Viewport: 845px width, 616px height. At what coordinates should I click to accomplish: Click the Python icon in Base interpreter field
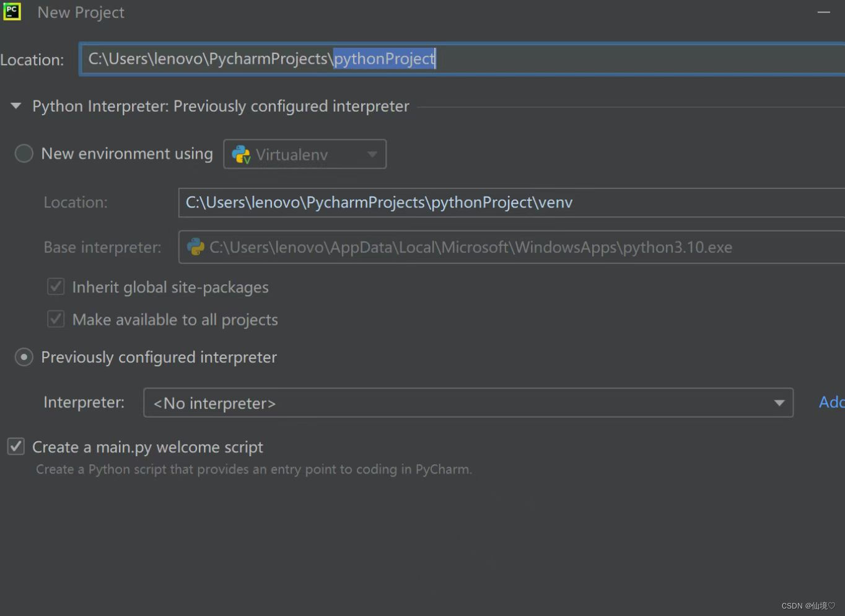click(196, 247)
